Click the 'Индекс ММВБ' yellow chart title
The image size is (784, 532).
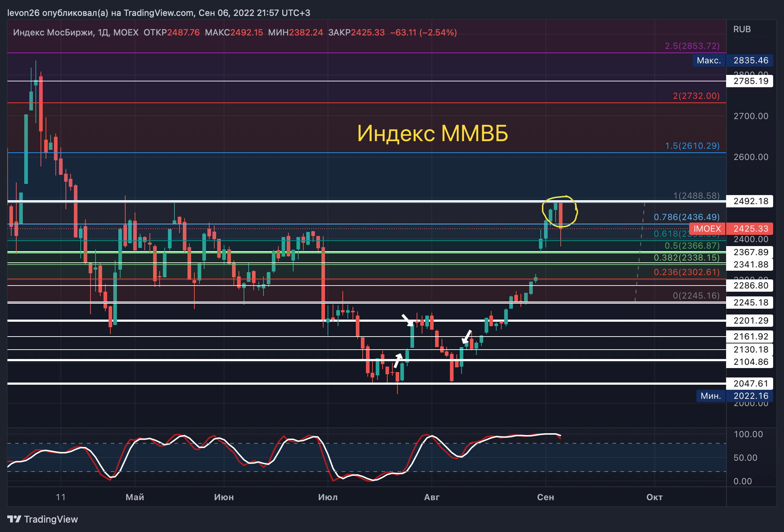433,133
